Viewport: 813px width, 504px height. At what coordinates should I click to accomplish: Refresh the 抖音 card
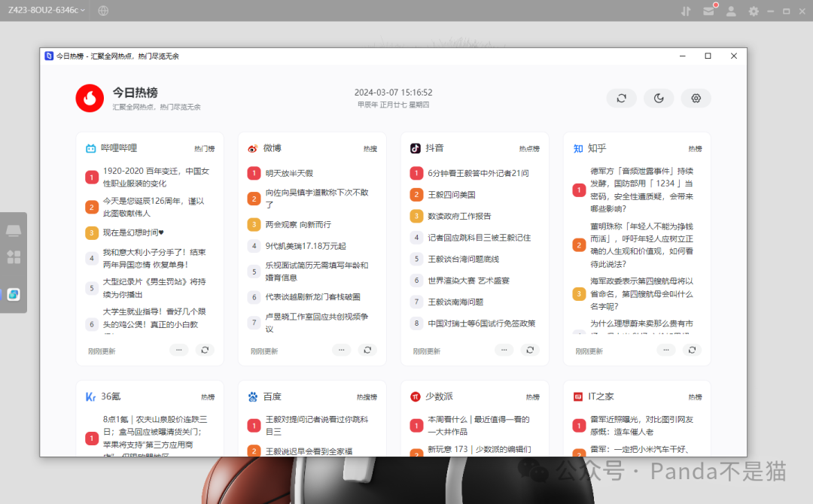[x=530, y=350]
